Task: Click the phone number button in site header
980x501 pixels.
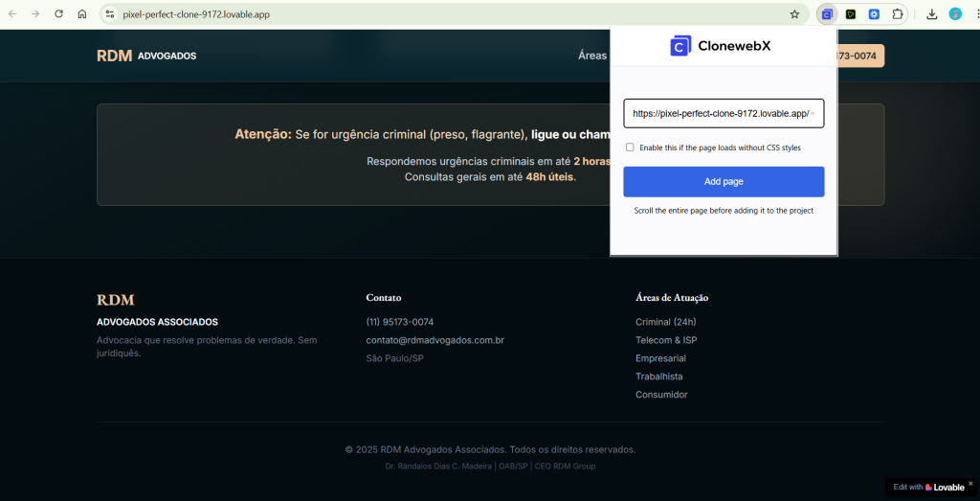Action: pos(860,56)
